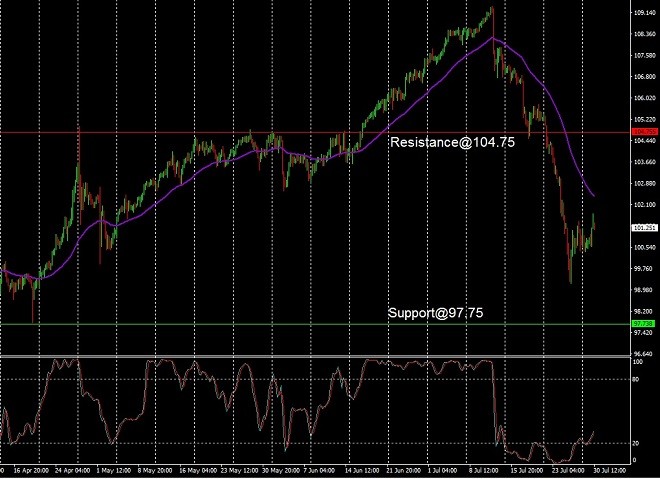Viewport: 660px width, 479px height.
Task: Click the 30 Jul 12:00 time label
Action: [x=609, y=470]
